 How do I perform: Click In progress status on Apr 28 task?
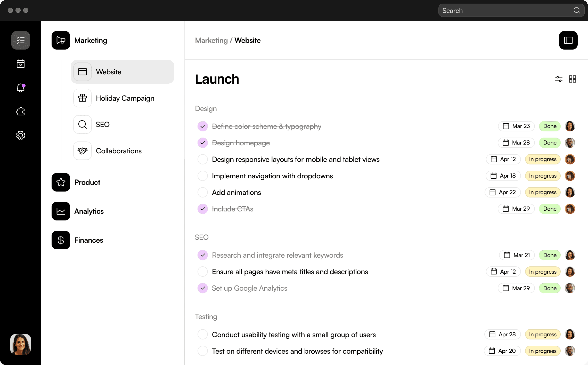pos(543,335)
